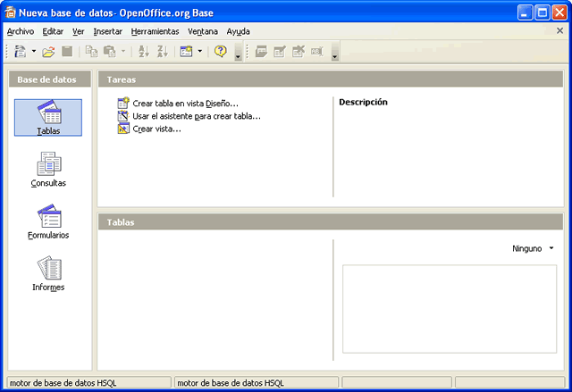Click the Crear vista icon
This screenshot has height=392, width=572.
coord(123,129)
